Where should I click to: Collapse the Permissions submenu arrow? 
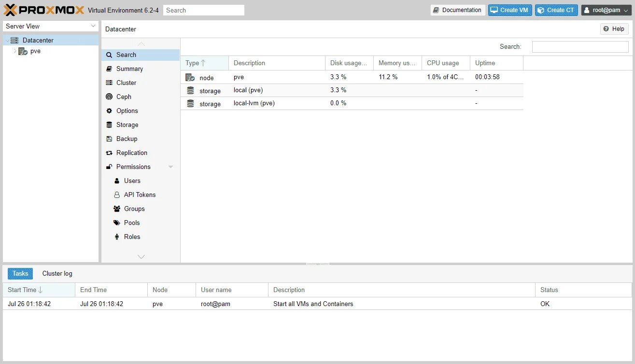pyautogui.click(x=170, y=167)
